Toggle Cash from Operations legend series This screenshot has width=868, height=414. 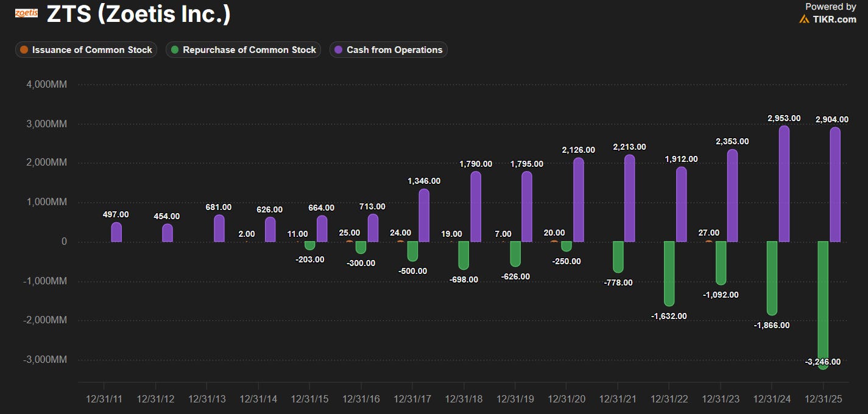[389, 50]
